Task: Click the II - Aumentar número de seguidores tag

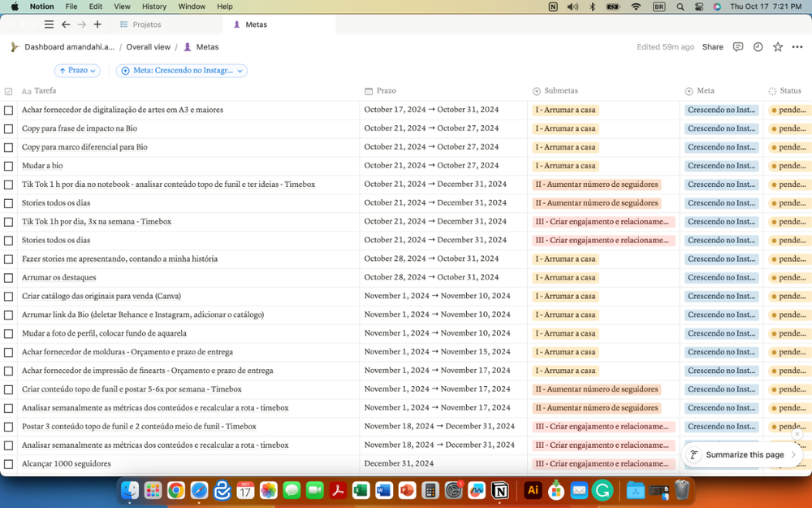Action: click(x=597, y=185)
